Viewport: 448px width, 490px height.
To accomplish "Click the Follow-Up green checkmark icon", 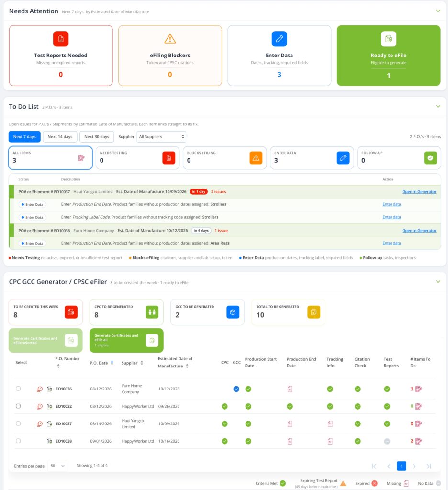I will 430,158.
